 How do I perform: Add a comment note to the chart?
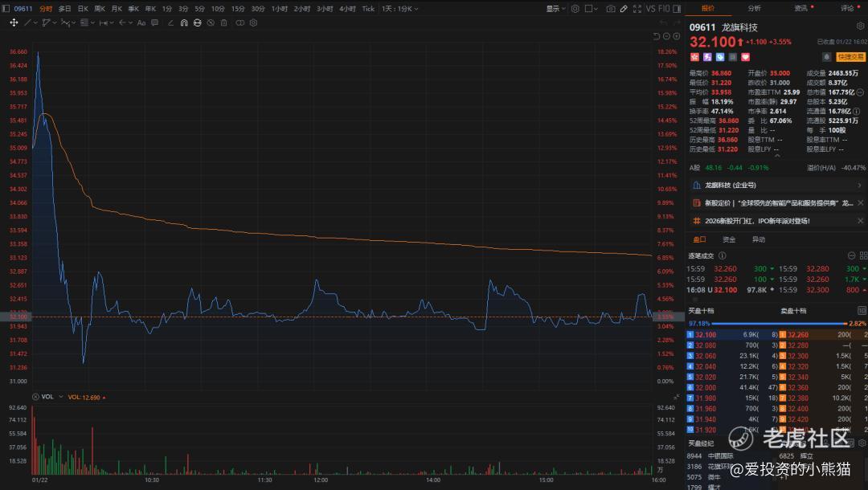(x=154, y=22)
